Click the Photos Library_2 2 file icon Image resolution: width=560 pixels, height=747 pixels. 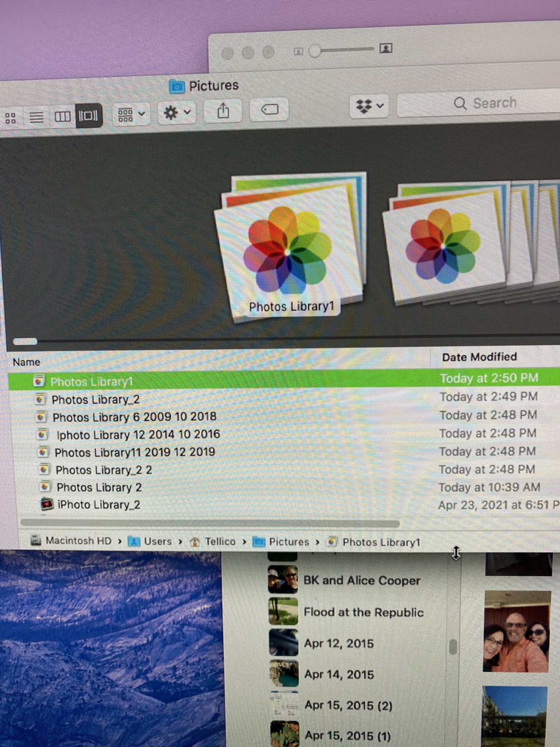click(44, 469)
